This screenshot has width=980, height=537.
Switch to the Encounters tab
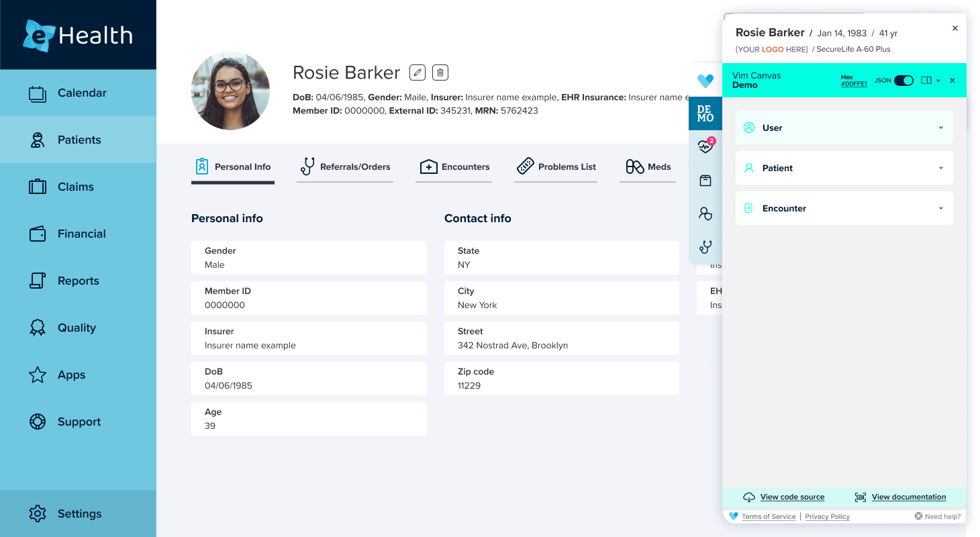[454, 167]
